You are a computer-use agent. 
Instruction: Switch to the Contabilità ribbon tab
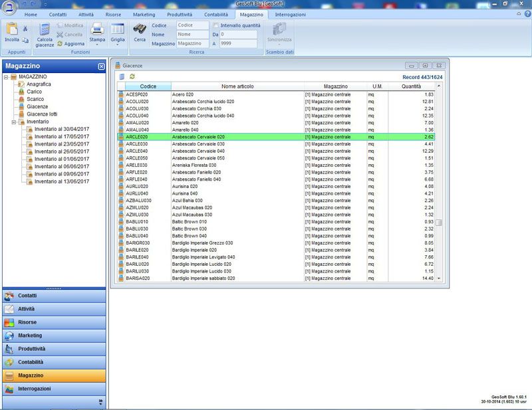tap(216, 14)
